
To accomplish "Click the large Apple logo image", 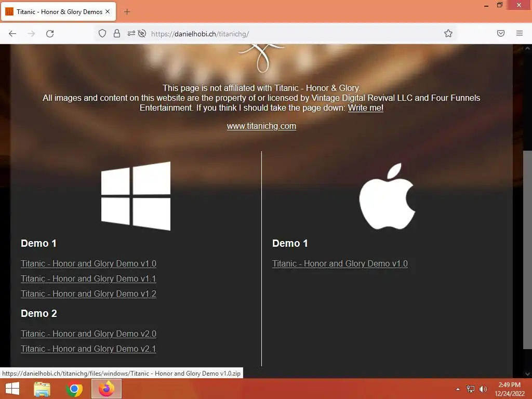I will [x=387, y=196].
